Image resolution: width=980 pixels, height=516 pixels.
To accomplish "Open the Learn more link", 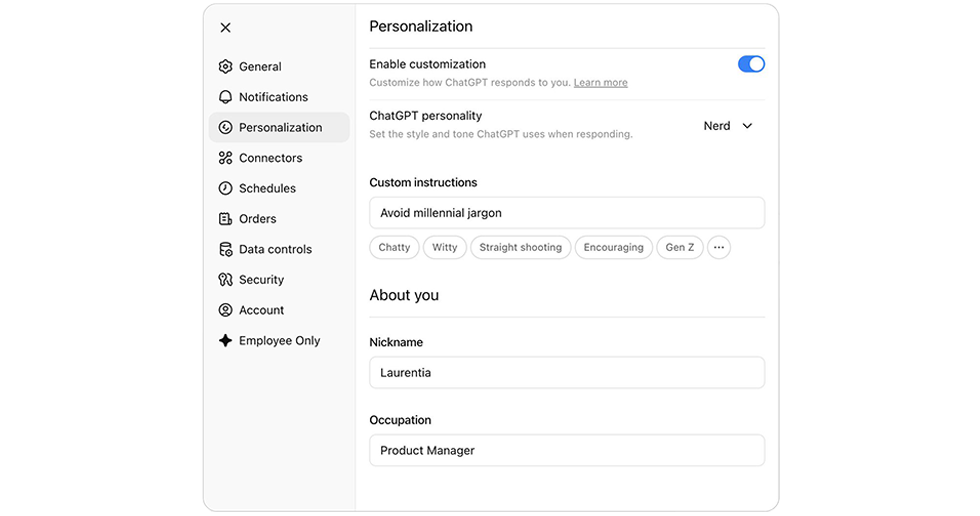I will 600,83.
